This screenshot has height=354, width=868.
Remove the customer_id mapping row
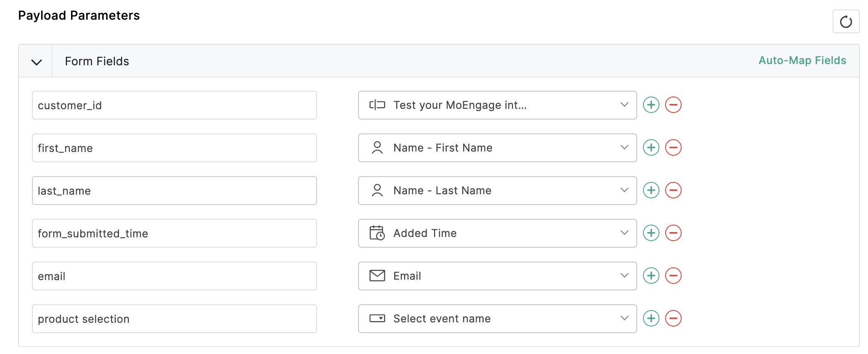tap(673, 105)
